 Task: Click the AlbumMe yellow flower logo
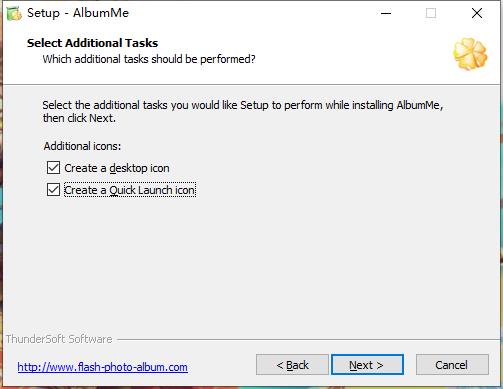[470, 54]
